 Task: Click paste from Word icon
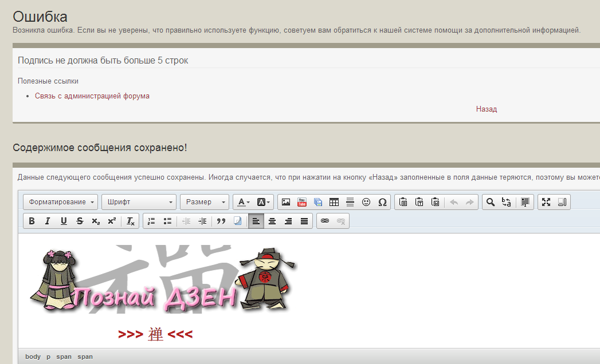435,202
